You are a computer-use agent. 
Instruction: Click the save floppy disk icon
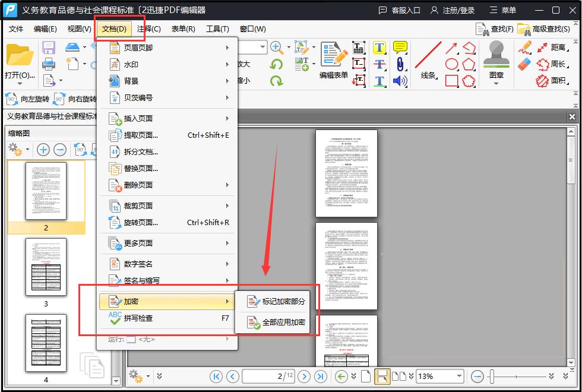tap(49, 48)
